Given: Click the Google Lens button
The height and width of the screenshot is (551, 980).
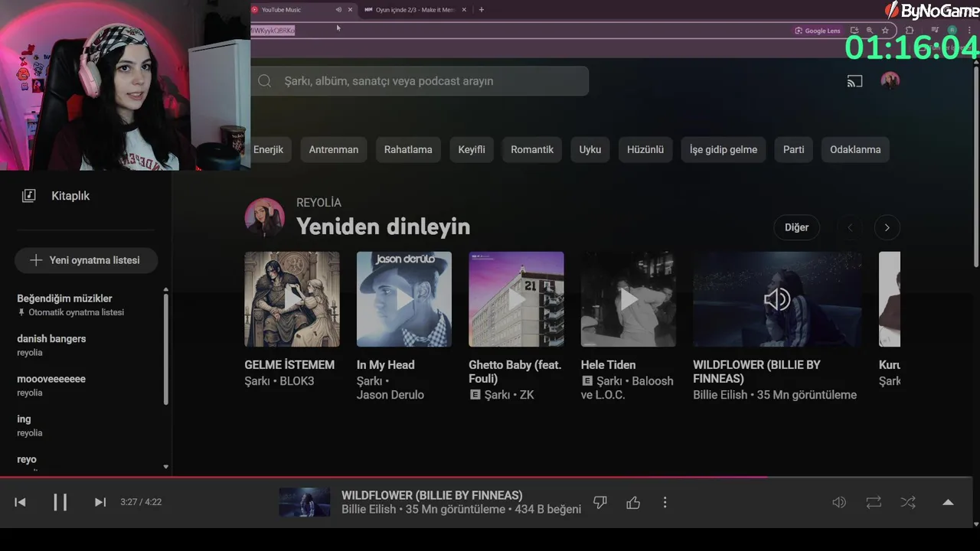Looking at the screenshot, I should (818, 31).
